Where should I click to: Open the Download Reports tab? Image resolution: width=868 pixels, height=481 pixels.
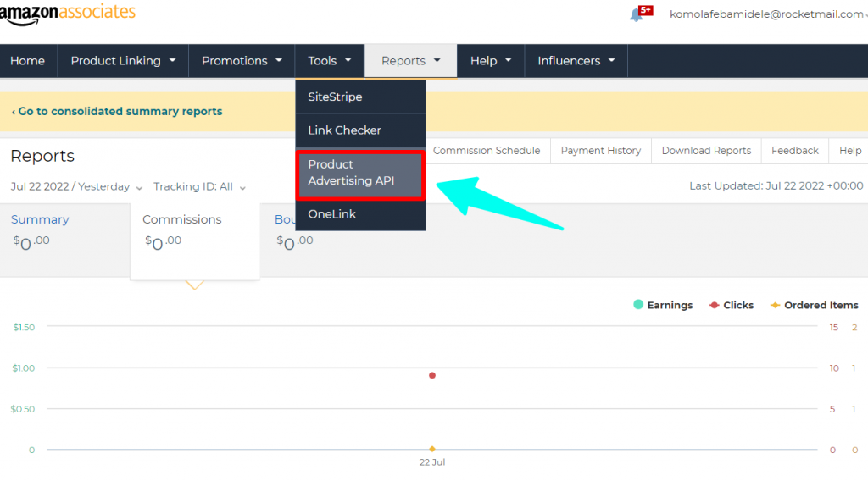click(x=706, y=151)
